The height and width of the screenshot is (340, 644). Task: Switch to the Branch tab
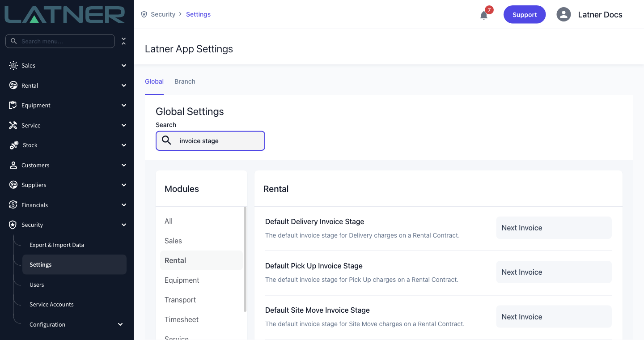click(x=185, y=81)
